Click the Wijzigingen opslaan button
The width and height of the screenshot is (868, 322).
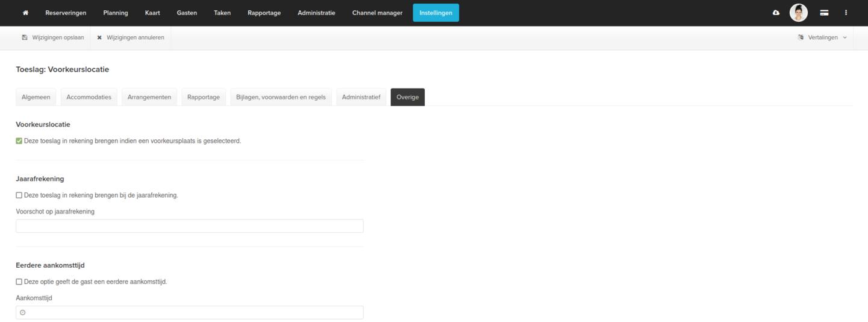(x=52, y=37)
